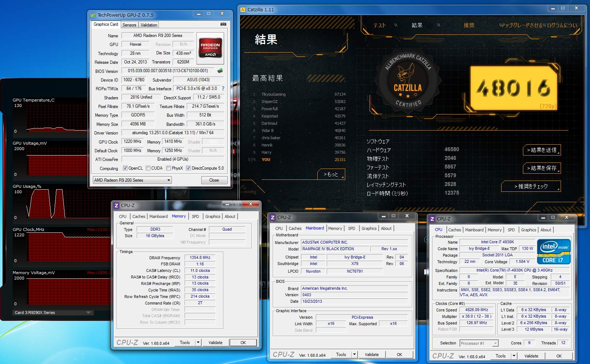Click the GPU Usage graph
The width and height of the screenshot is (590, 364).
[68, 204]
